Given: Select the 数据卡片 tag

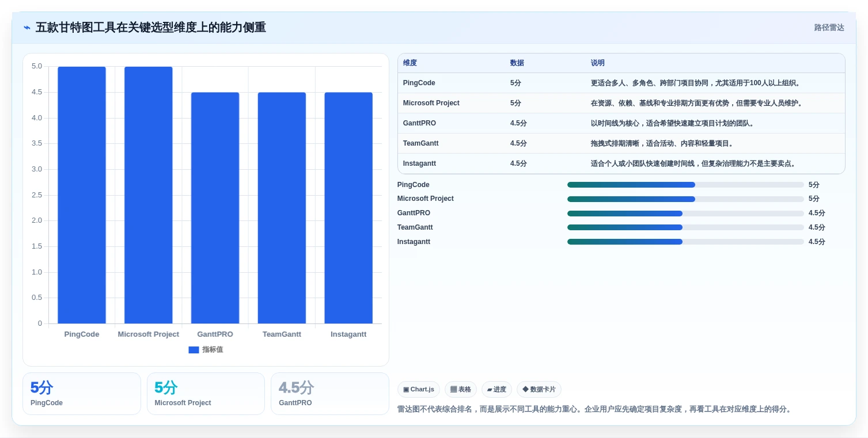Looking at the screenshot, I should coord(539,390).
